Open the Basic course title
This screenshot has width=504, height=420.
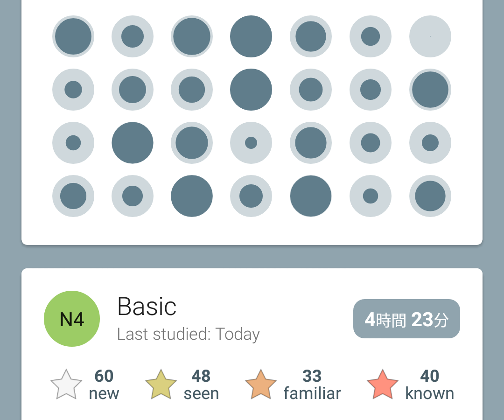click(147, 307)
